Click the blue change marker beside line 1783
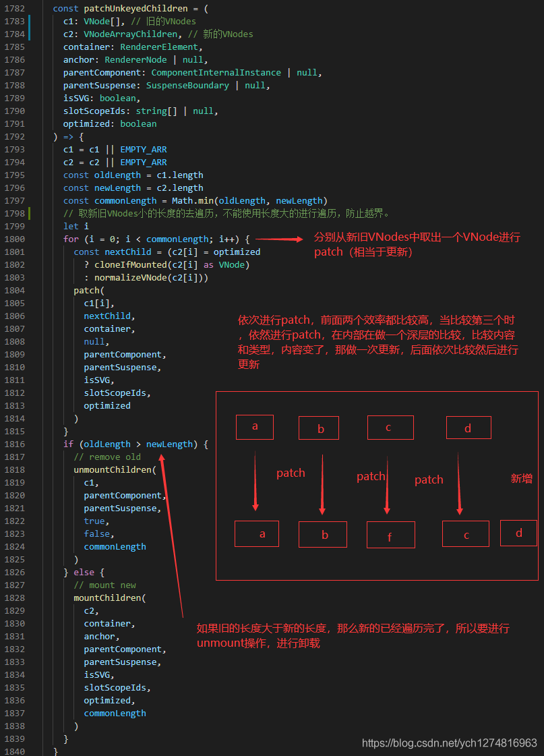The width and height of the screenshot is (544, 756). [30, 28]
